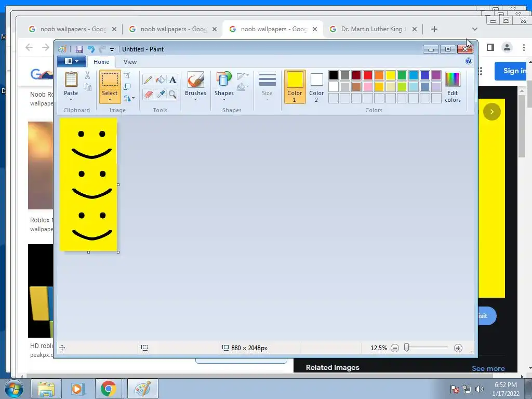Click the Windows Start orb
Viewport: 532px width, 399px height.
14,389
